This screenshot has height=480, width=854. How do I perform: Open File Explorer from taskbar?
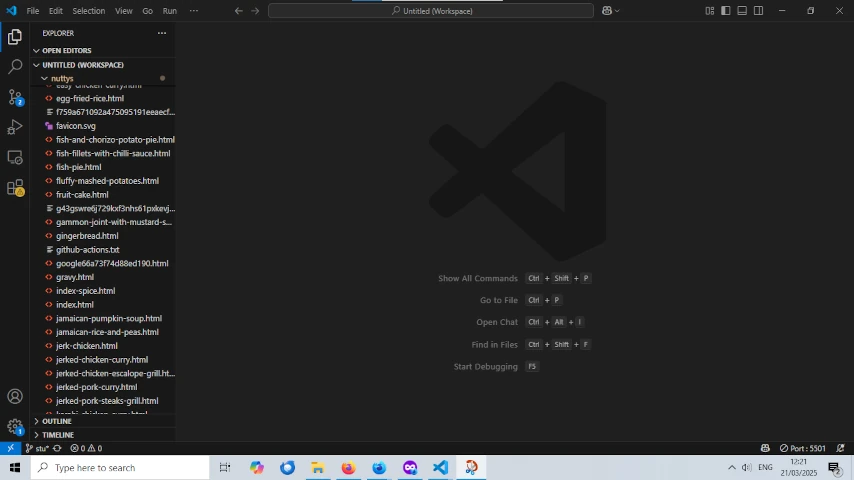pos(318,467)
